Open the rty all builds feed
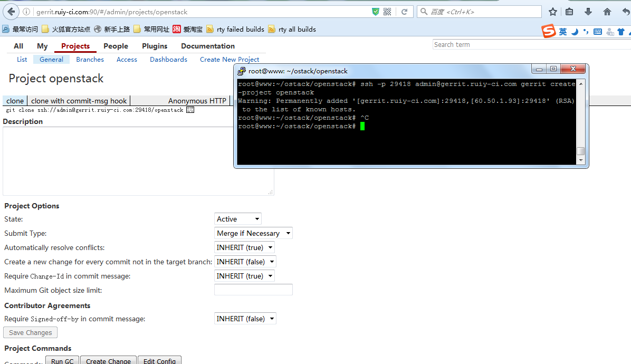631x364 pixels. click(x=292, y=29)
